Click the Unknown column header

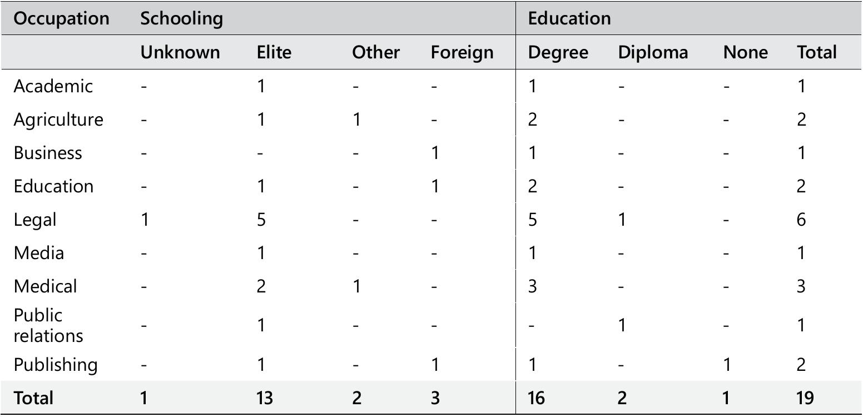(x=180, y=52)
